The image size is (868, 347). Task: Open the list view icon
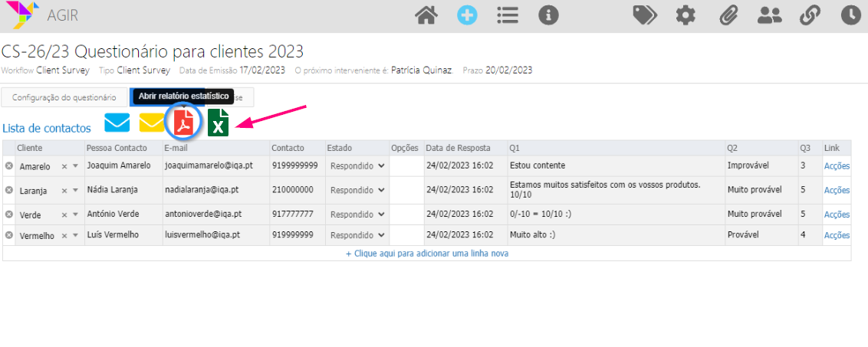pos(508,15)
